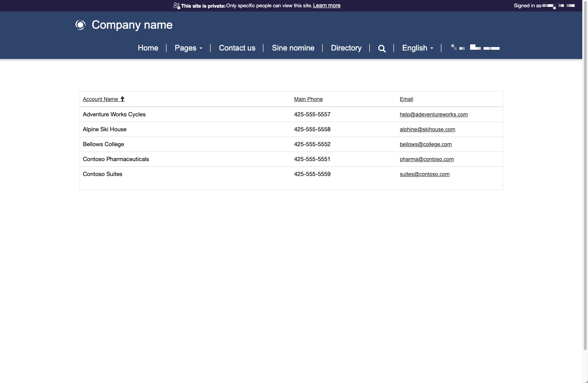Click the ascending sort arrow next to Account Name
The image size is (588, 383).
click(x=122, y=99)
